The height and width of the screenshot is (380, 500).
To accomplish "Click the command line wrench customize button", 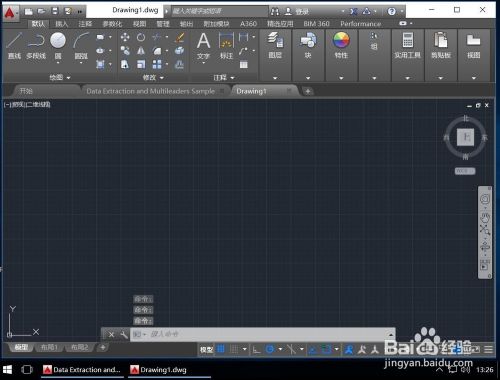I will (124, 334).
